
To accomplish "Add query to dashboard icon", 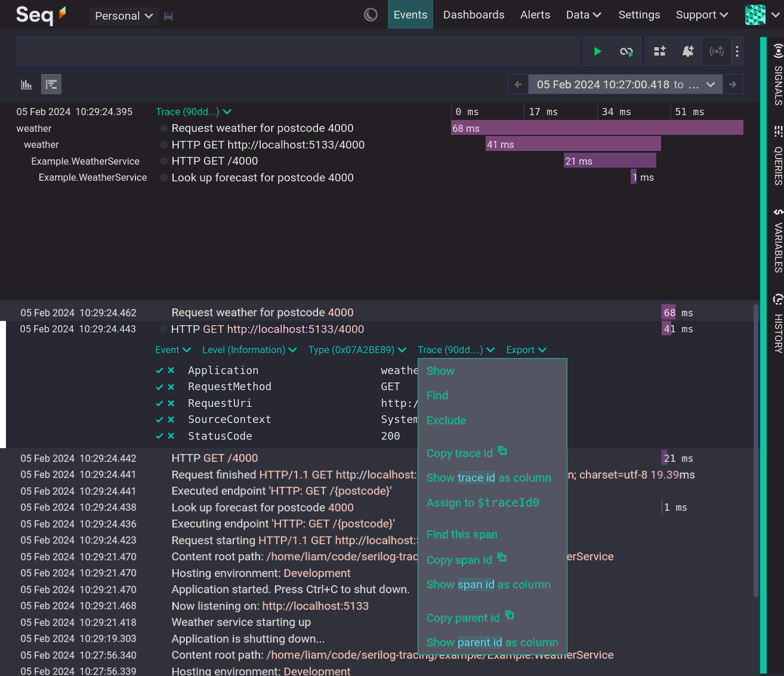I will (659, 51).
